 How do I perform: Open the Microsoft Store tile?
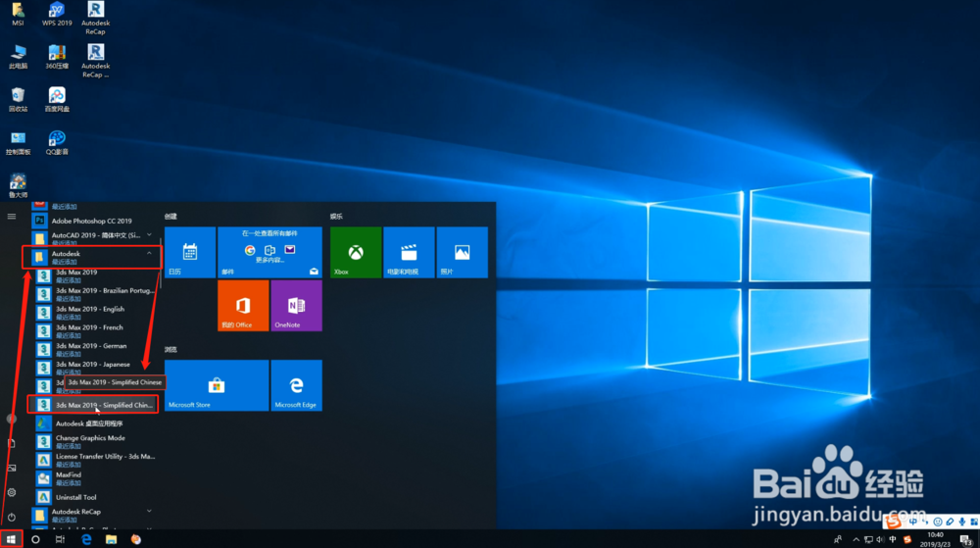coord(217,385)
